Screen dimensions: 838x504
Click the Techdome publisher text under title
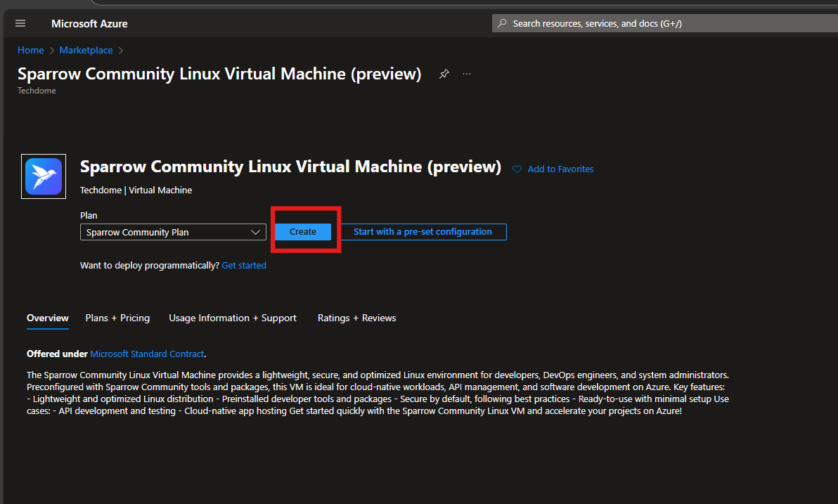[37, 91]
